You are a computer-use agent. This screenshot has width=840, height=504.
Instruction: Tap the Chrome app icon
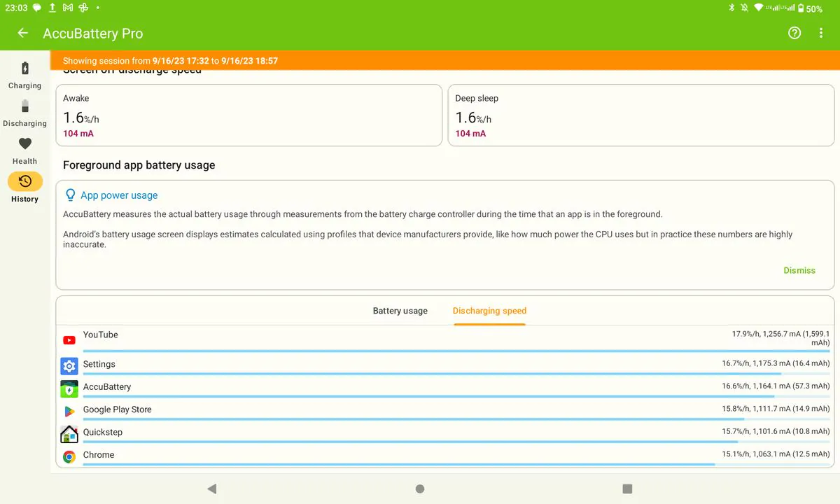pyautogui.click(x=69, y=456)
